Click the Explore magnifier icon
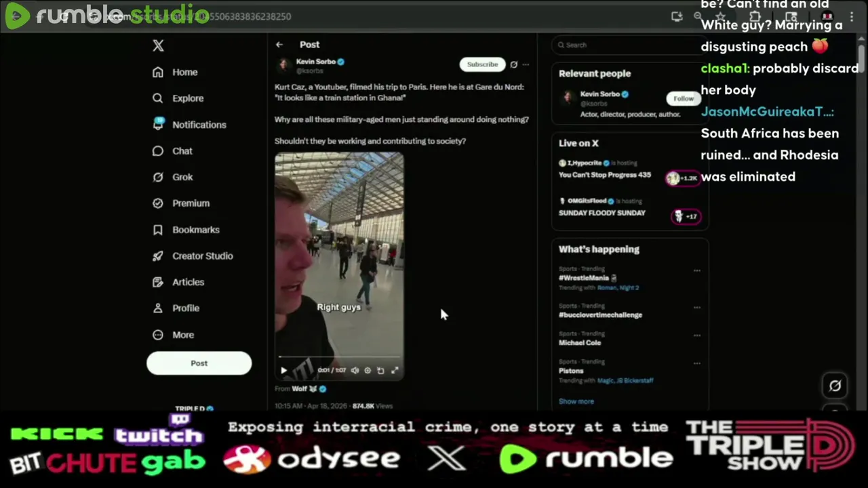Viewport: 868px width, 488px height. click(158, 98)
